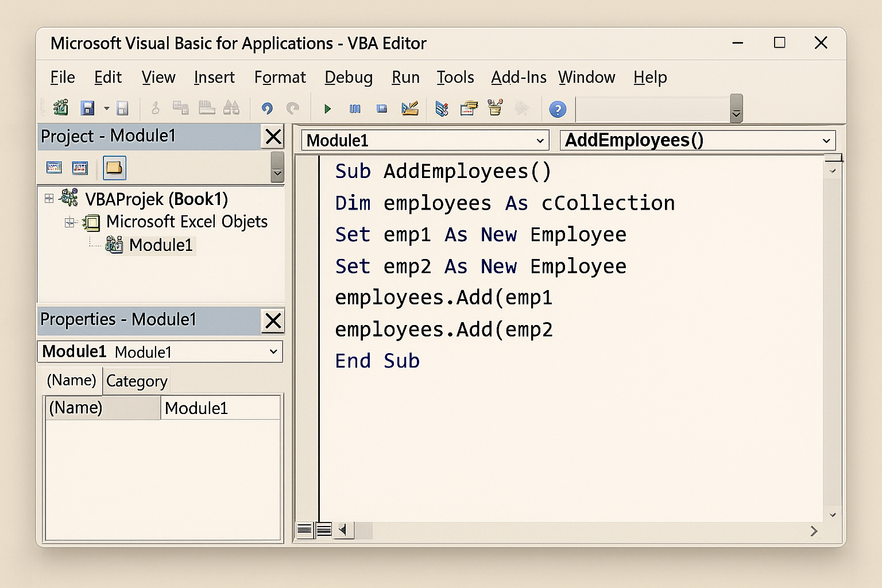Close the Properties - Module1 panel
The image size is (882, 588).
(273, 321)
